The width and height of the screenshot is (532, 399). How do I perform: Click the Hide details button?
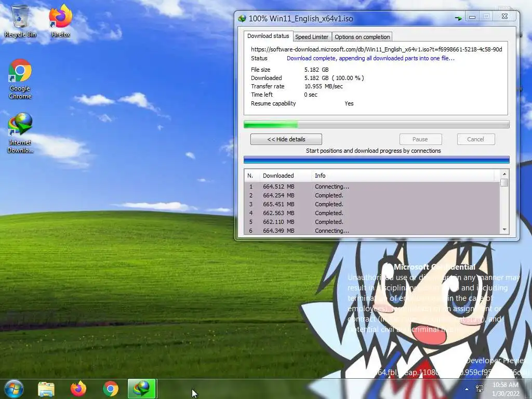pyautogui.click(x=286, y=139)
